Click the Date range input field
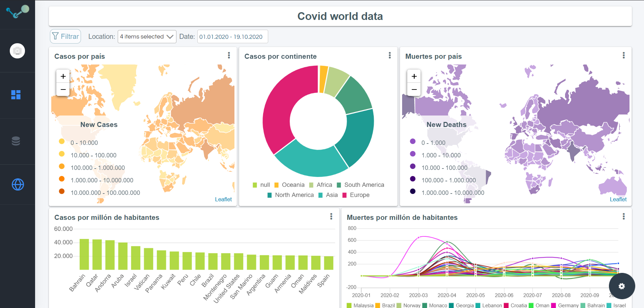644x308 pixels. coord(232,36)
